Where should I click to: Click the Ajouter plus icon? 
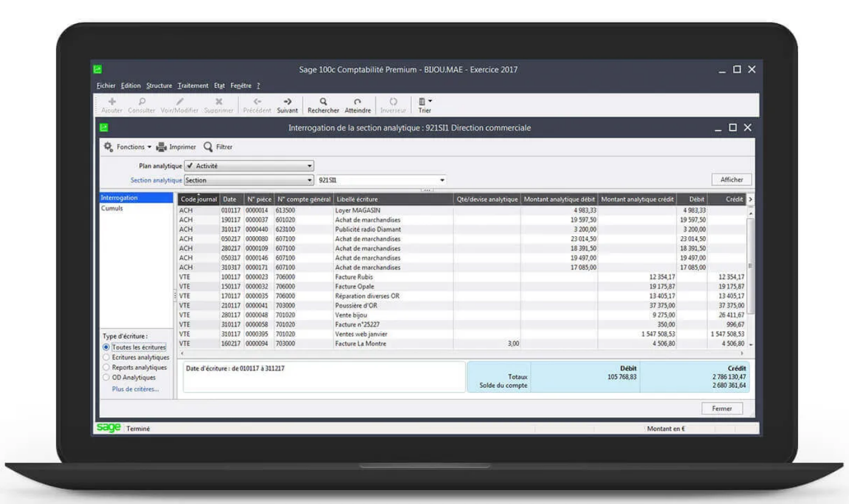click(x=111, y=103)
